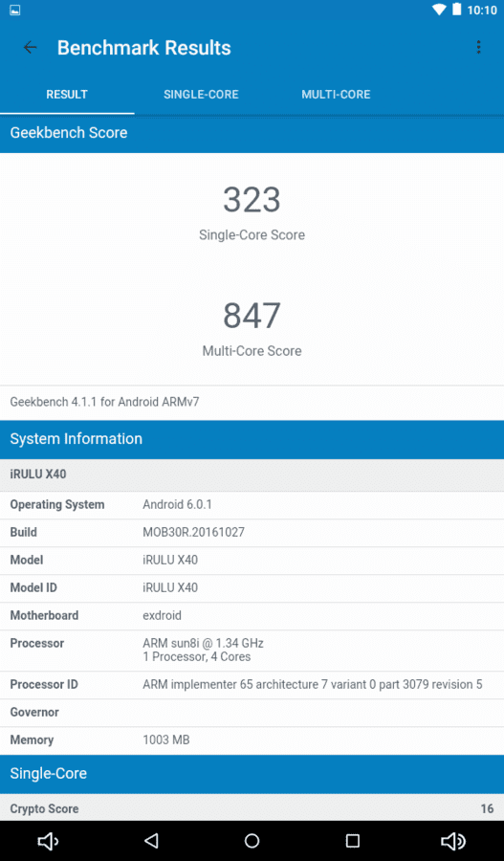Image resolution: width=504 pixels, height=861 pixels.
Task: Tap the Android back triangle button
Action: pyautogui.click(x=151, y=841)
